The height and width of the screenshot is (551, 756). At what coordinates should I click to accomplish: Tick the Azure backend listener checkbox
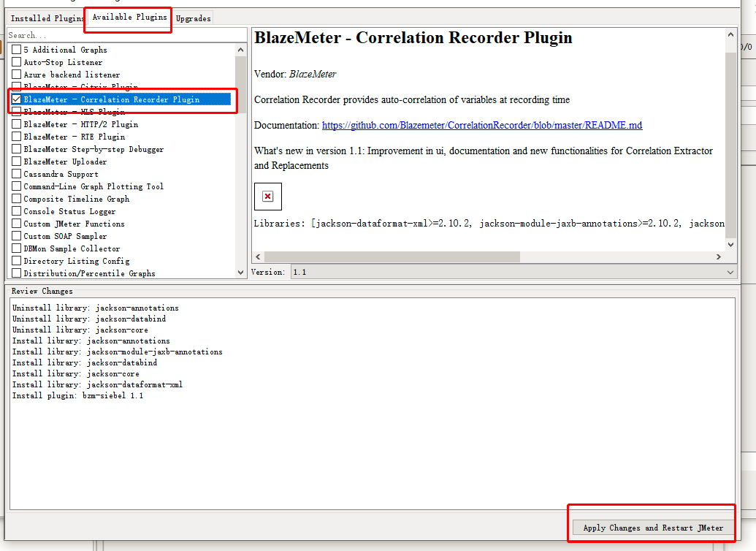click(16, 75)
